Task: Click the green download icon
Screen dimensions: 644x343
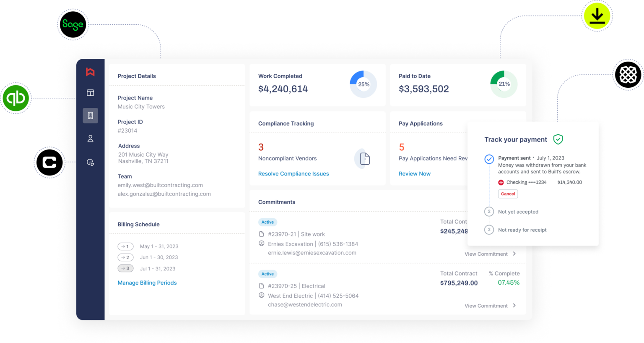Action: tap(597, 16)
